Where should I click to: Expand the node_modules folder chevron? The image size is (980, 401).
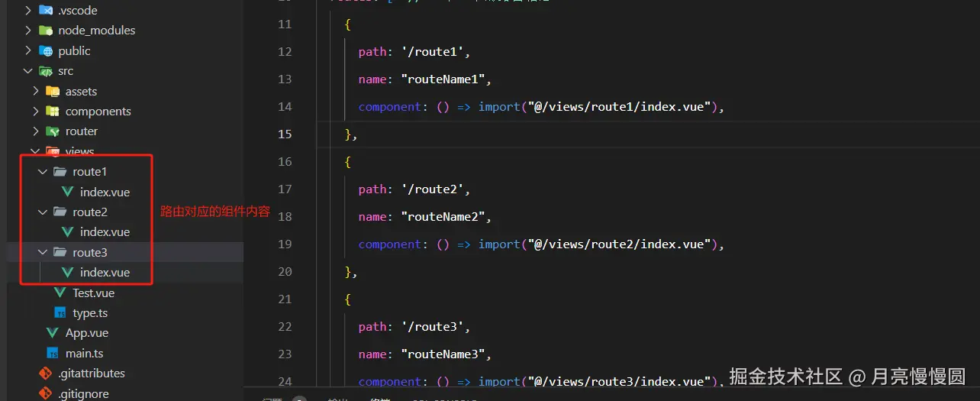28,31
